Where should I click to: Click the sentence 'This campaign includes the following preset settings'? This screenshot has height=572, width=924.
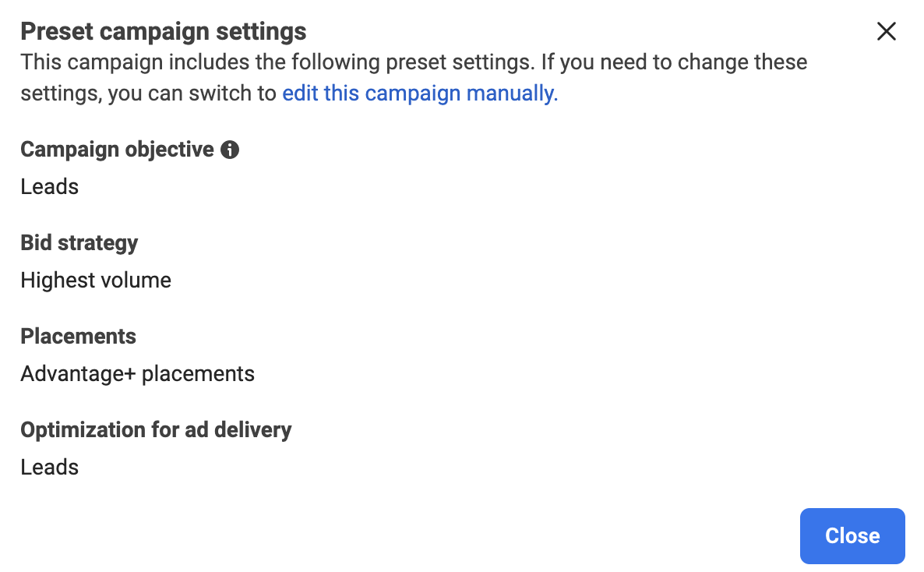pyautogui.click(x=277, y=62)
